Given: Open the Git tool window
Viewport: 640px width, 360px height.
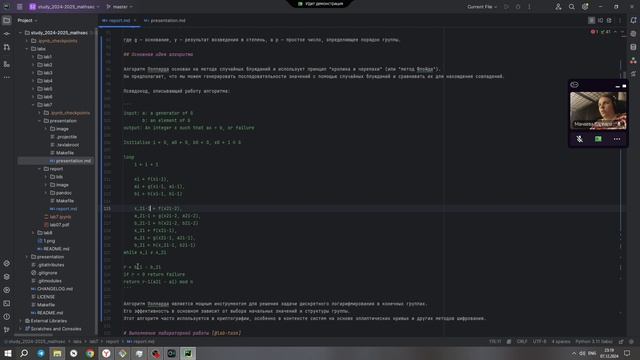Looking at the screenshot, I should click(7, 330).
